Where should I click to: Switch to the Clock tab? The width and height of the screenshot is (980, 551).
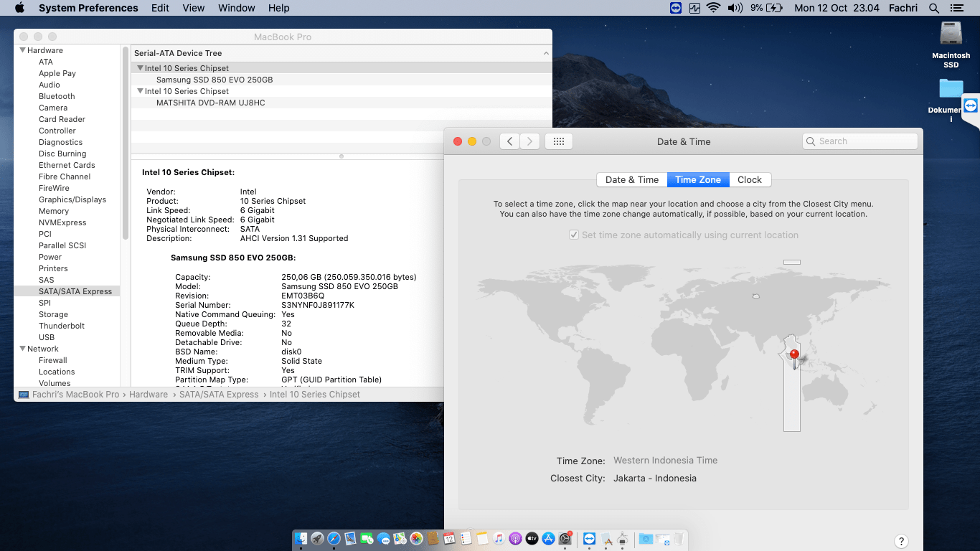point(750,180)
